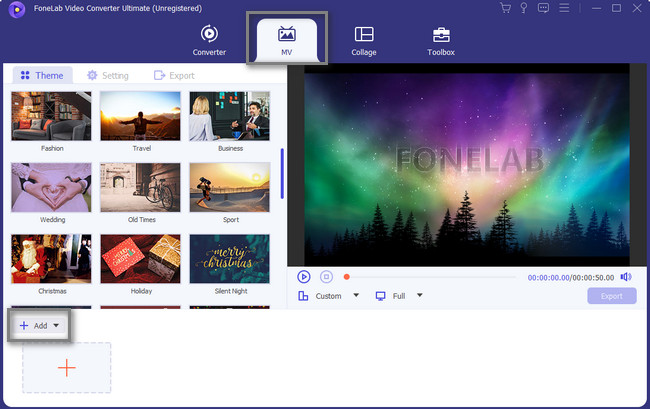Choose the Sport theme thumbnail
Image resolution: width=650 pixels, height=409 pixels.
pos(230,187)
